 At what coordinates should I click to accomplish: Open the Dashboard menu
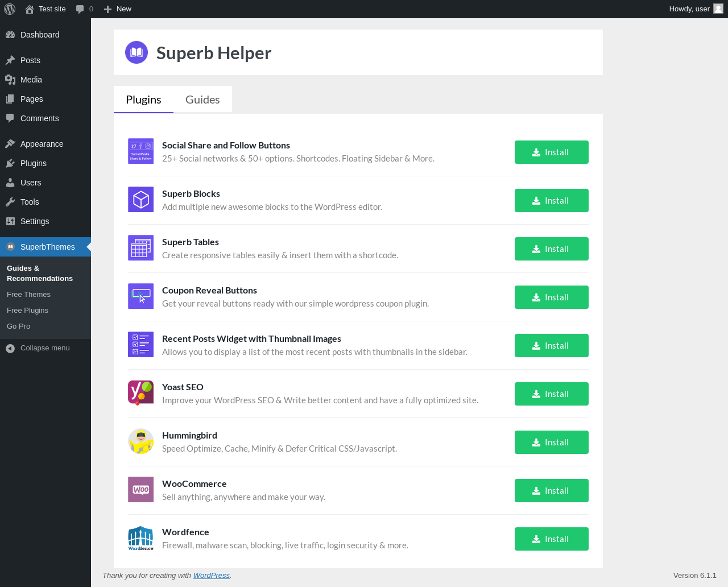pos(45,35)
